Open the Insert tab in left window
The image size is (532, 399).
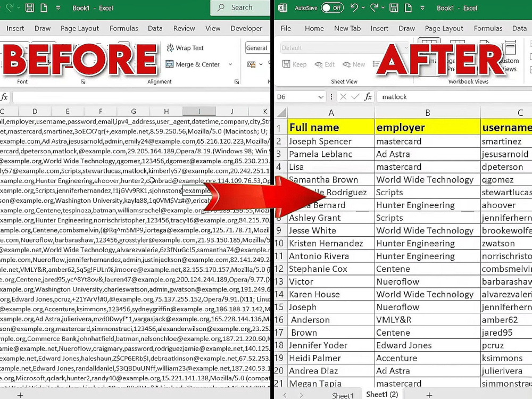(15, 29)
